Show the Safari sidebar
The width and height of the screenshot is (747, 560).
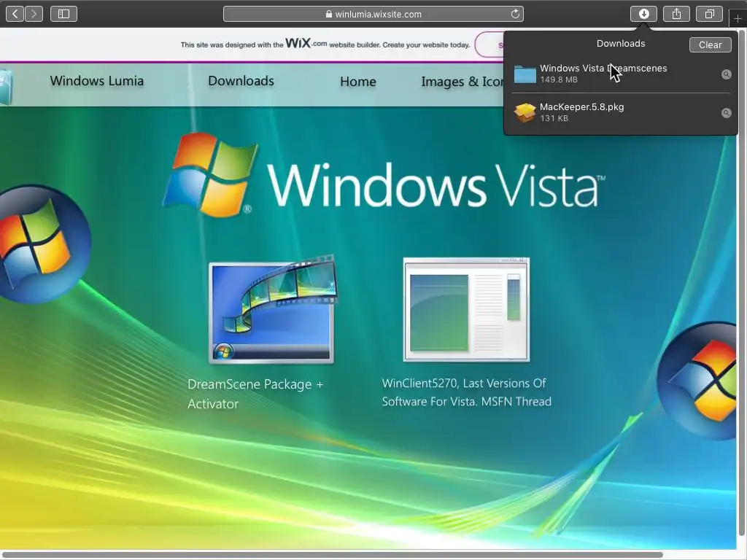(64, 14)
